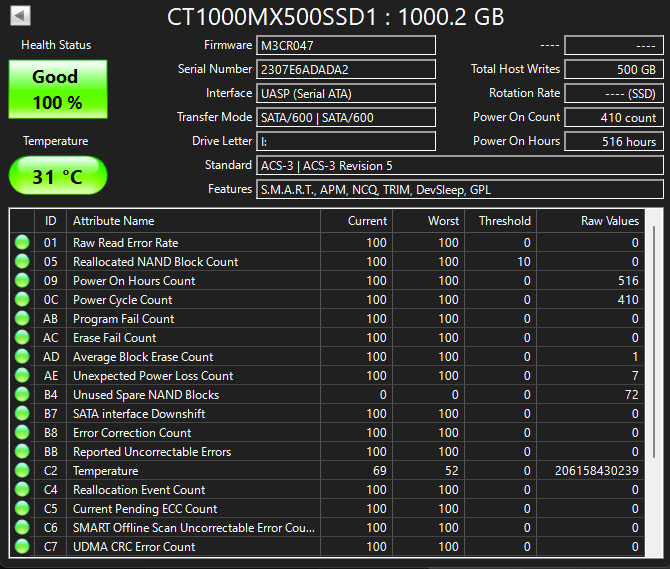Click status dot for UDMA CRC Error Count

click(x=22, y=546)
